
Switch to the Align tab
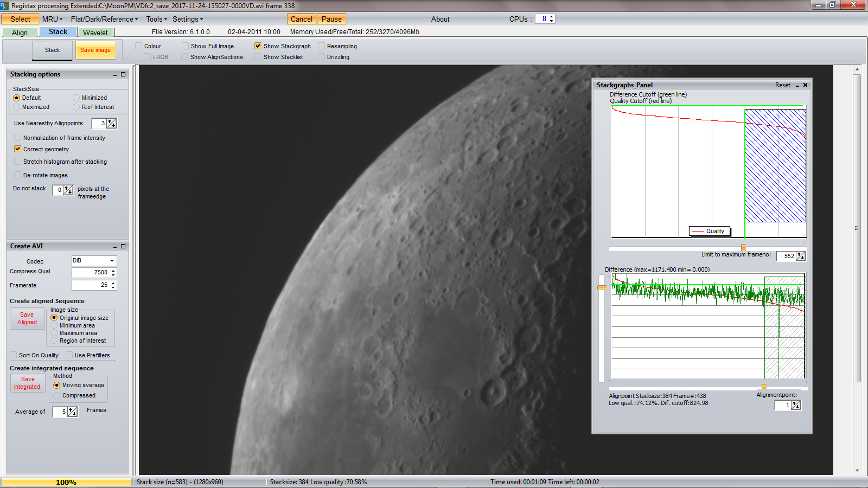coord(20,33)
